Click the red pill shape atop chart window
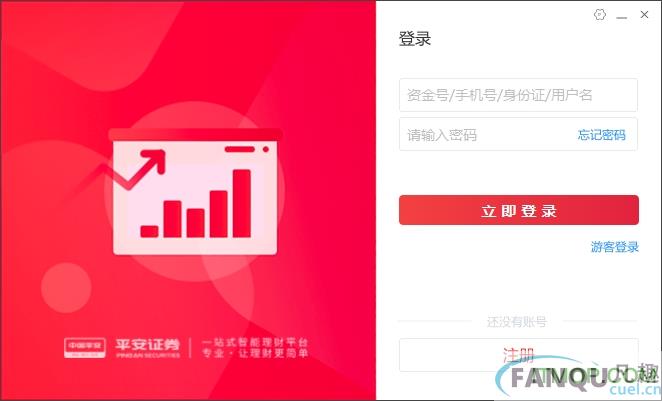This screenshot has width=662, height=401. [x=239, y=149]
